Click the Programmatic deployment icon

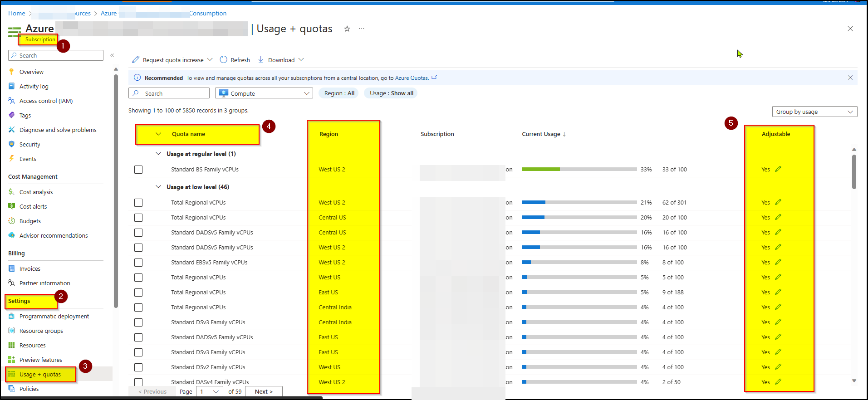coord(11,316)
